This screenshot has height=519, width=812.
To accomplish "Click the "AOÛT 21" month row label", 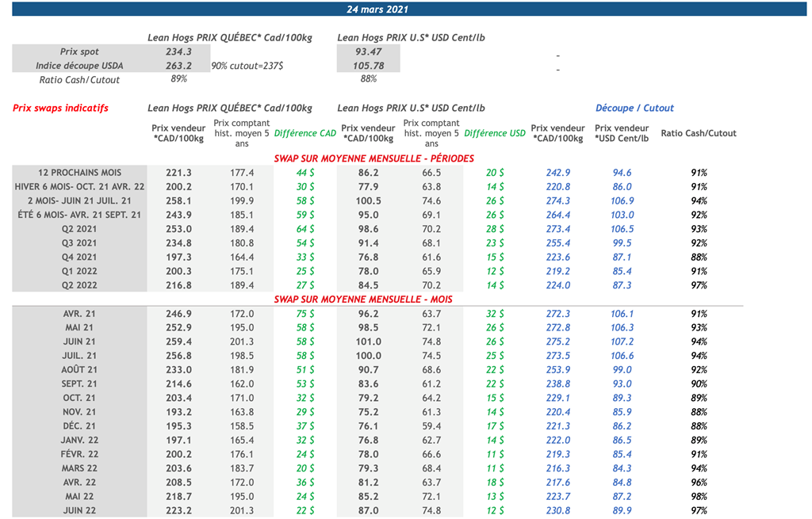I will 79,370.
